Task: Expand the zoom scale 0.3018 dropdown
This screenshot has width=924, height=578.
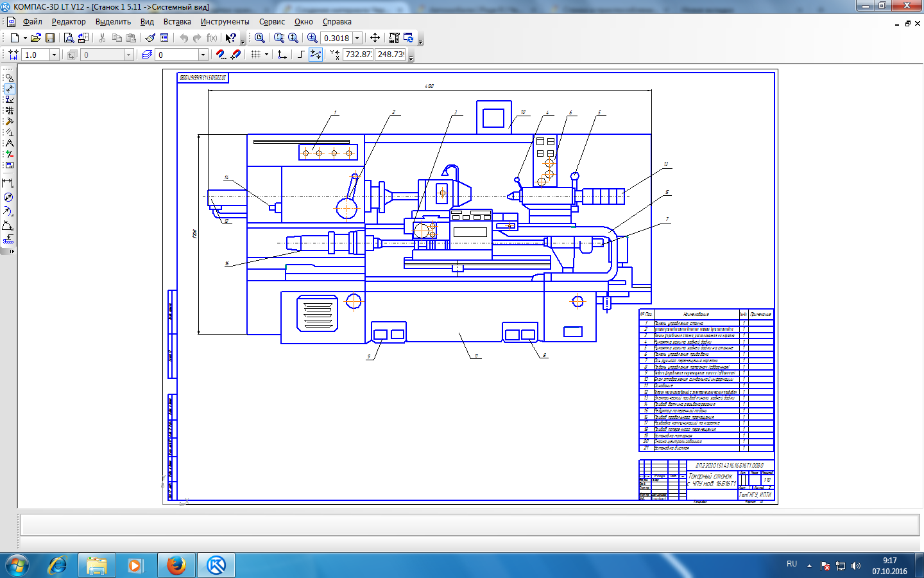Action: (x=357, y=38)
